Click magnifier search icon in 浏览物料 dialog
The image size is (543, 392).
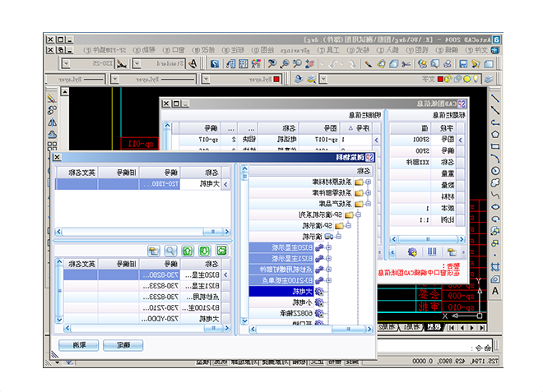[171, 250]
